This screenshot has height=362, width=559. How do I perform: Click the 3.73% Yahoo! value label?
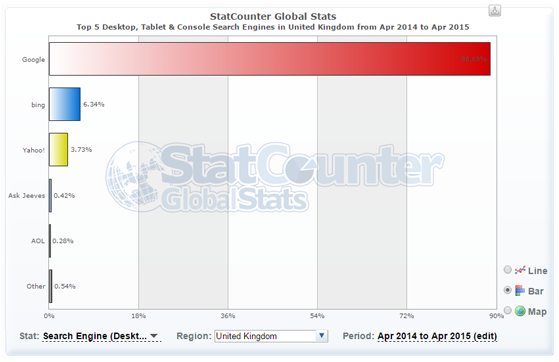[81, 150]
